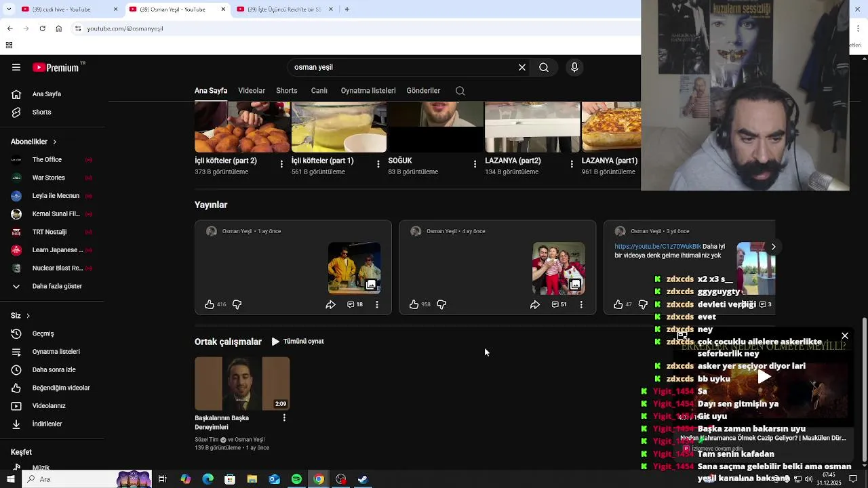Open Oynatma listeleri in sidebar
The image size is (868, 488).
[56, 352]
